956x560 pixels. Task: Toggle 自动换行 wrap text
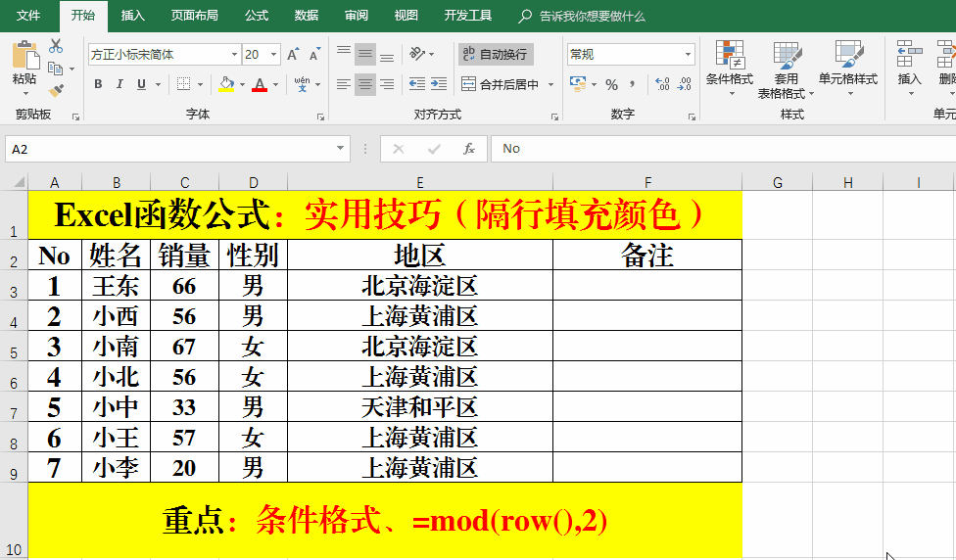point(496,54)
